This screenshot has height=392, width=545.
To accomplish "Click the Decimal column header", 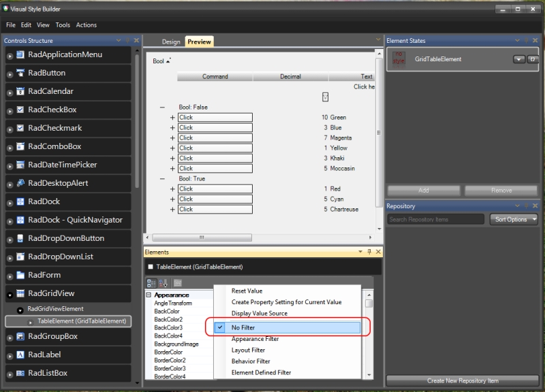I will [x=291, y=76].
